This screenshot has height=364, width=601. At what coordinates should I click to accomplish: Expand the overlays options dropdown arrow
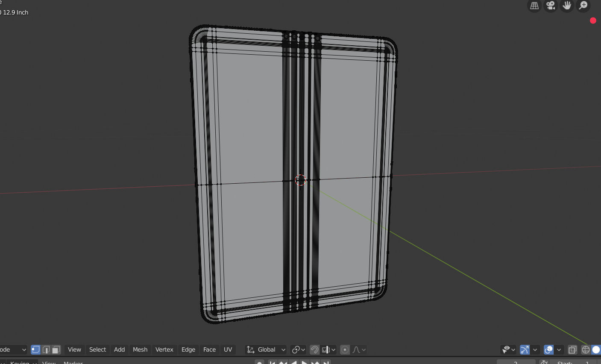[x=559, y=349]
